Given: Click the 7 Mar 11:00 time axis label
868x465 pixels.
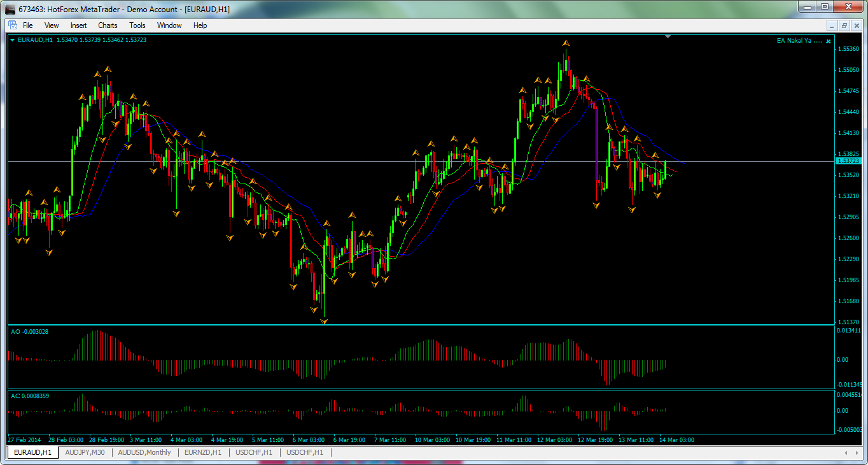Looking at the screenshot, I should [x=390, y=440].
